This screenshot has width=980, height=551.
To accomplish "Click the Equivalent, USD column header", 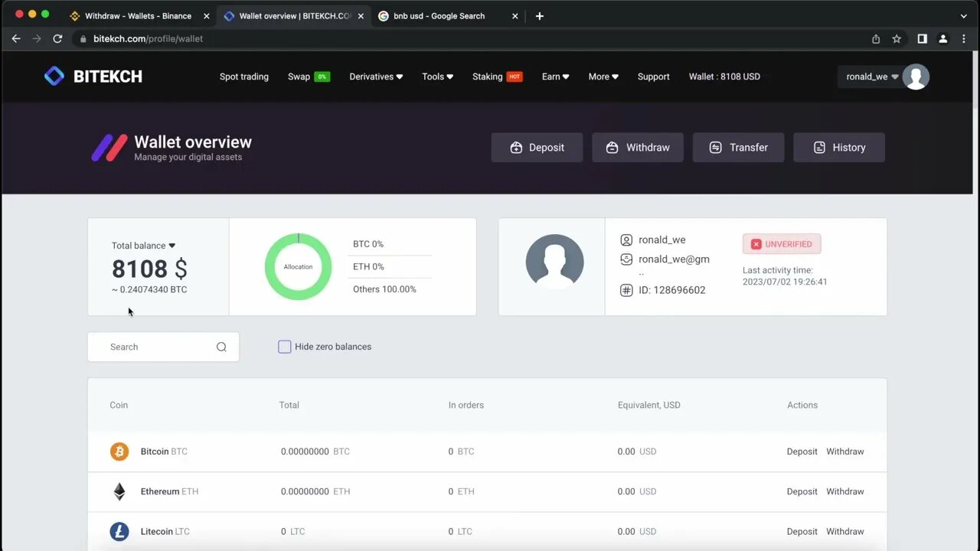I will click(649, 405).
